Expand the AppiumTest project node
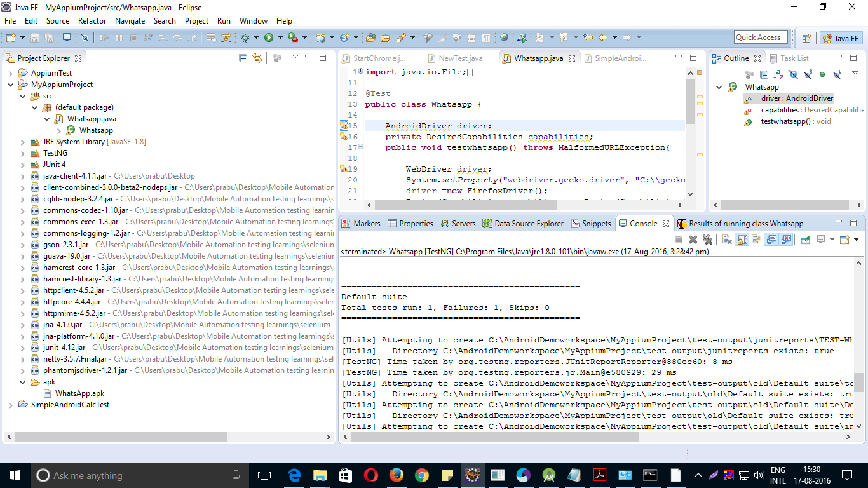This screenshot has width=868, height=488. 10,73
